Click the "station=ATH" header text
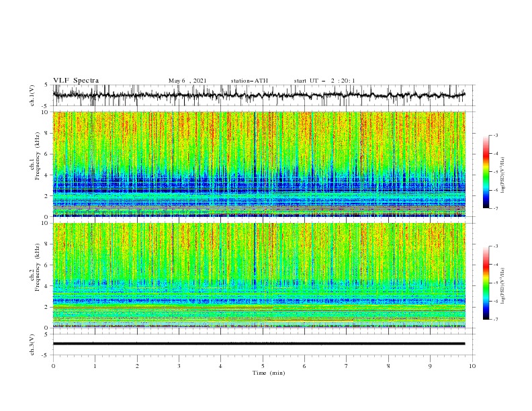This screenshot has height=411, width=532. [x=249, y=81]
